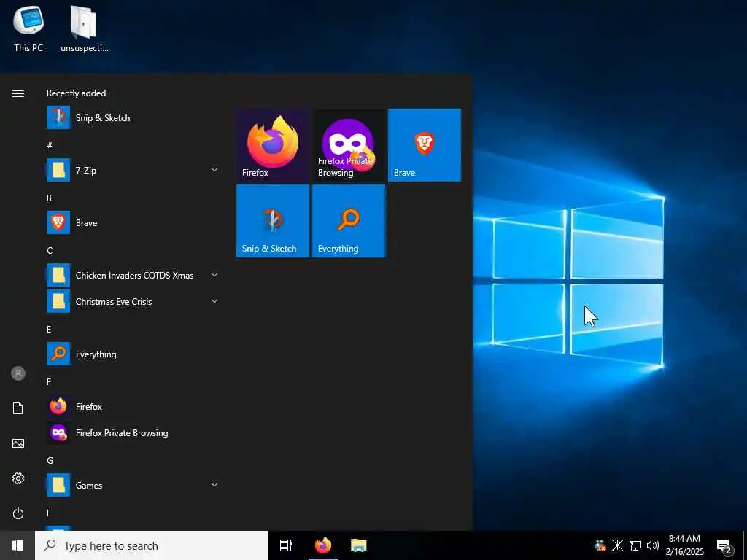This screenshot has height=560, width=747.
Task: Open the user account icon
Action: [18, 373]
